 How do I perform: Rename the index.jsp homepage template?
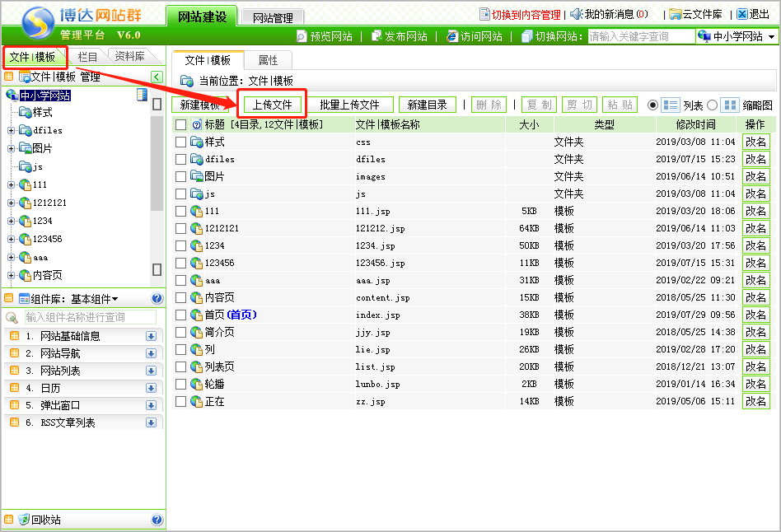point(755,315)
